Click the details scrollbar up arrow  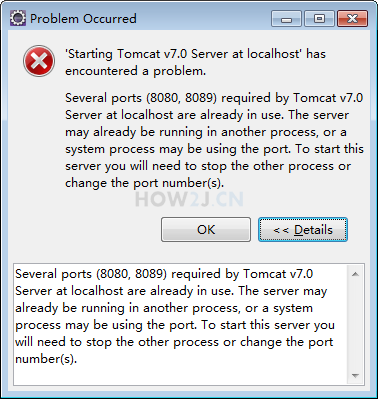[x=355, y=274]
